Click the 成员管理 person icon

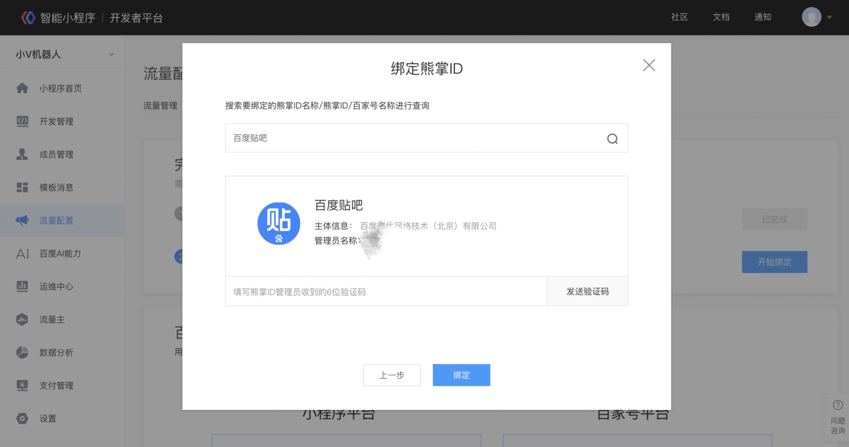point(22,154)
